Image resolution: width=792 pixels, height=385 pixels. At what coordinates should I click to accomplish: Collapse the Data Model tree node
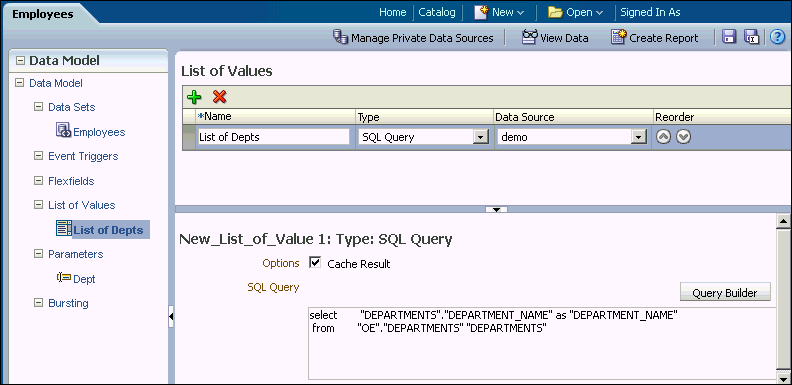point(20,82)
